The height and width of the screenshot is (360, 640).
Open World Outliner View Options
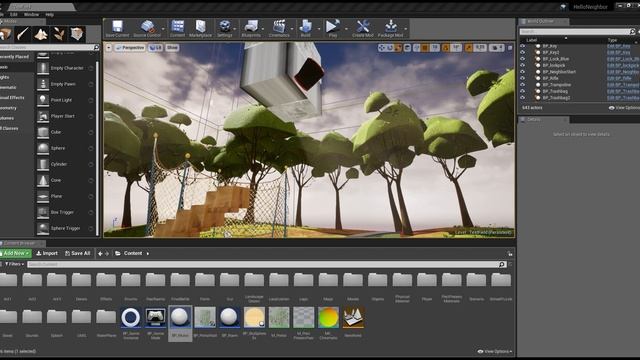pyautogui.click(x=624, y=108)
